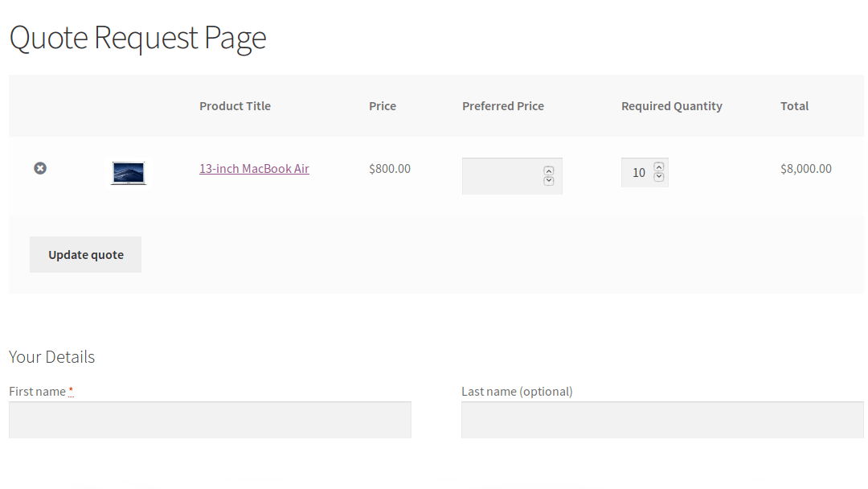Decrease the Required Quantity using the down arrow
This screenshot has height=489, width=868.
click(659, 177)
